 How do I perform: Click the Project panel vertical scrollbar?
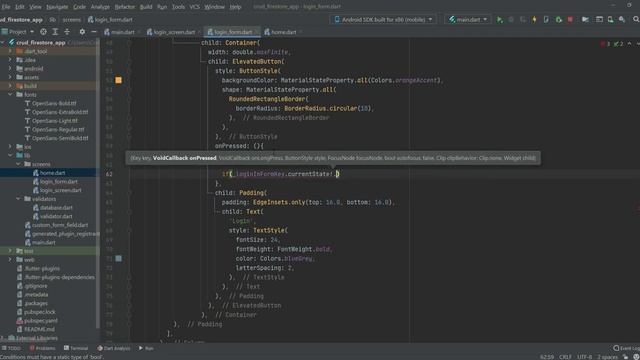point(98,184)
